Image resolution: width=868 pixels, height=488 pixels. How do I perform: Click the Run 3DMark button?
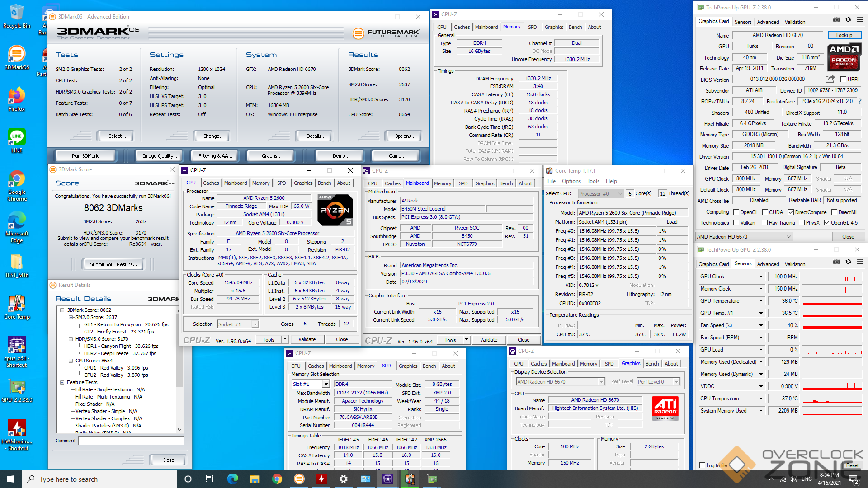pyautogui.click(x=85, y=156)
